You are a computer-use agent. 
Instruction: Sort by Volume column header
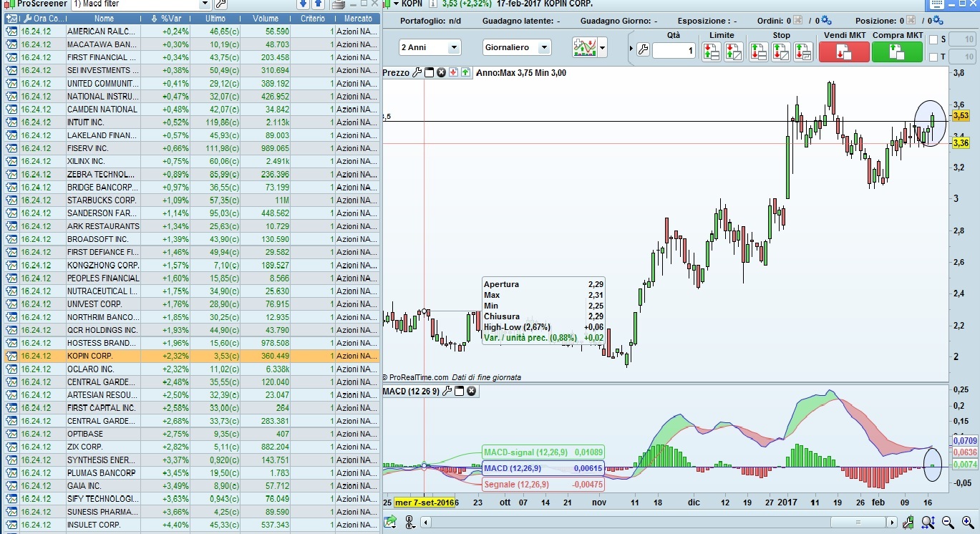[266, 19]
